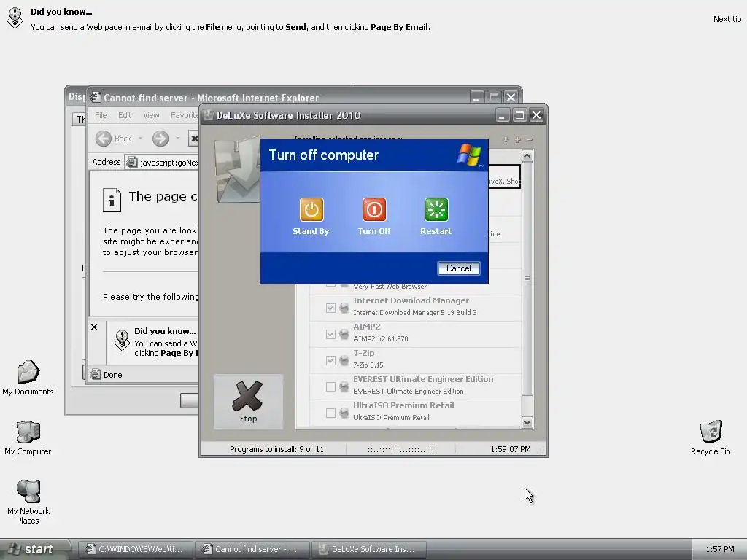The image size is (747, 560).
Task: Open the View menu in Internet Explorer
Action: [151, 115]
